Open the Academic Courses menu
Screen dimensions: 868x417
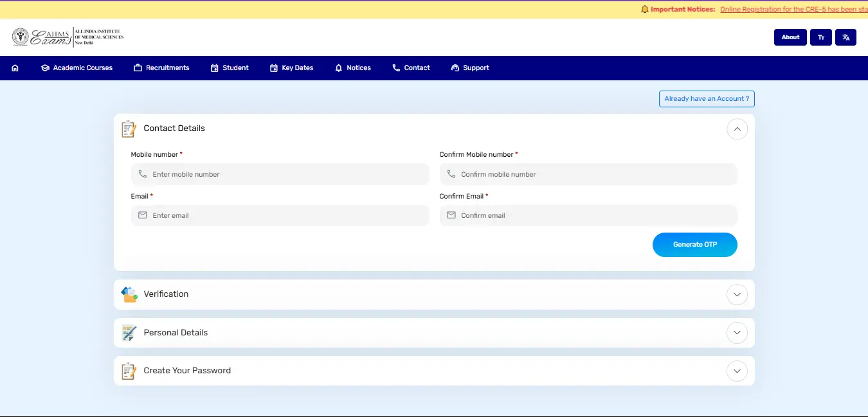(77, 68)
